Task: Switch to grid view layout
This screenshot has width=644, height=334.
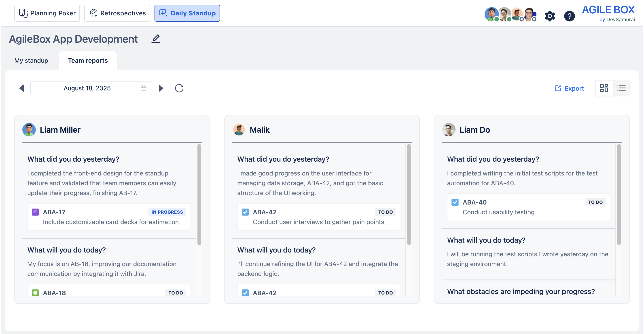Action: click(604, 88)
